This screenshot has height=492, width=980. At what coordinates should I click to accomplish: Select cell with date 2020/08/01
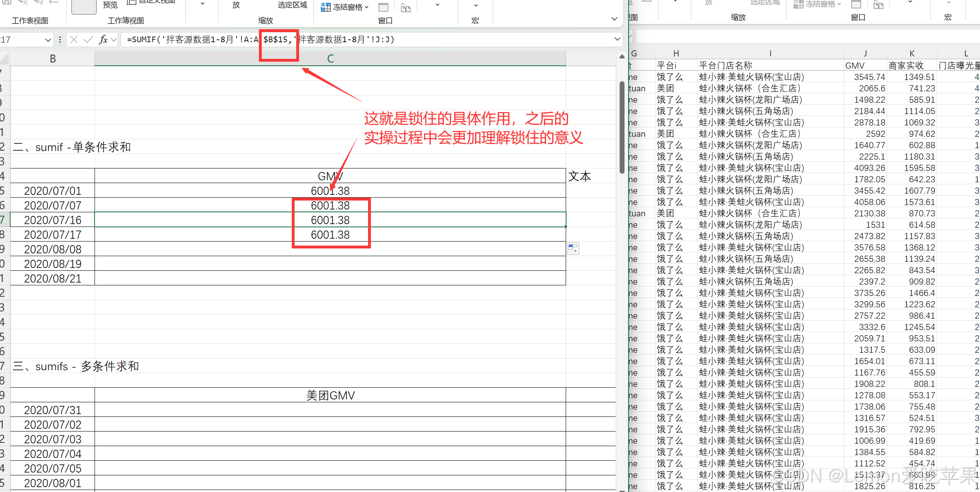pos(52,483)
